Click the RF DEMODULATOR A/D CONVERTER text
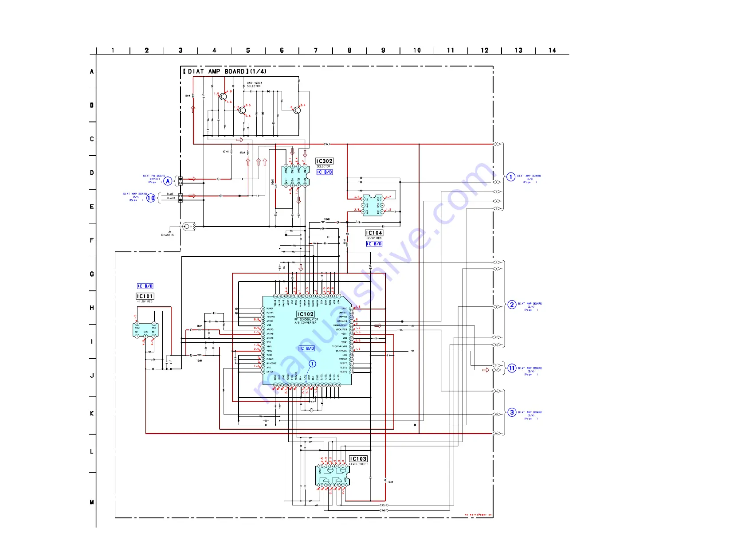Image resolution: width=745 pixels, height=560 pixels. (306, 321)
